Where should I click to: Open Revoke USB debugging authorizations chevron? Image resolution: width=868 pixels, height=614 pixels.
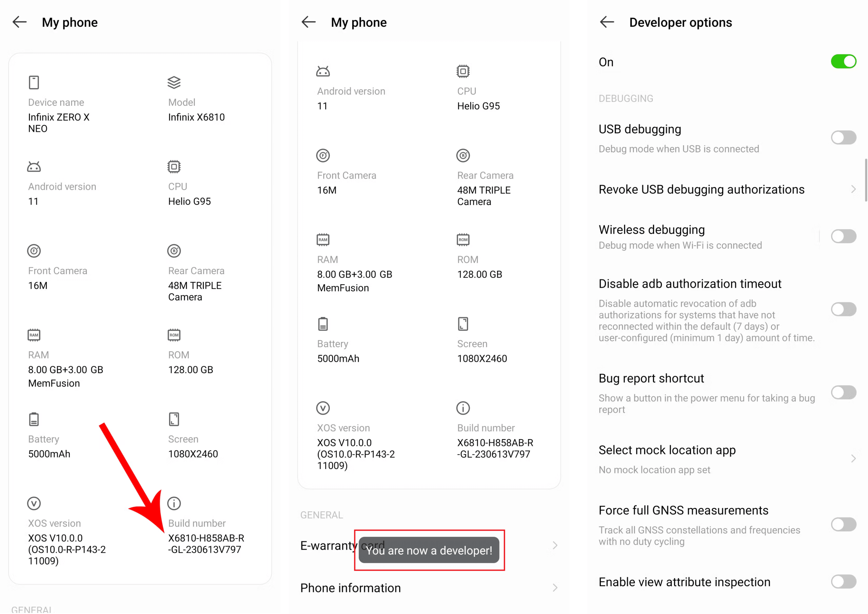pos(853,189)
